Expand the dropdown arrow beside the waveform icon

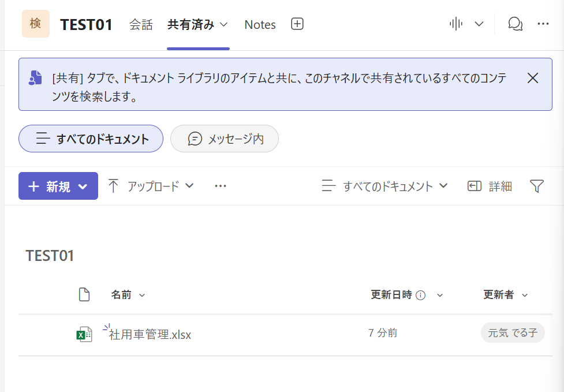pyautogui.click(x=479, y=24)
